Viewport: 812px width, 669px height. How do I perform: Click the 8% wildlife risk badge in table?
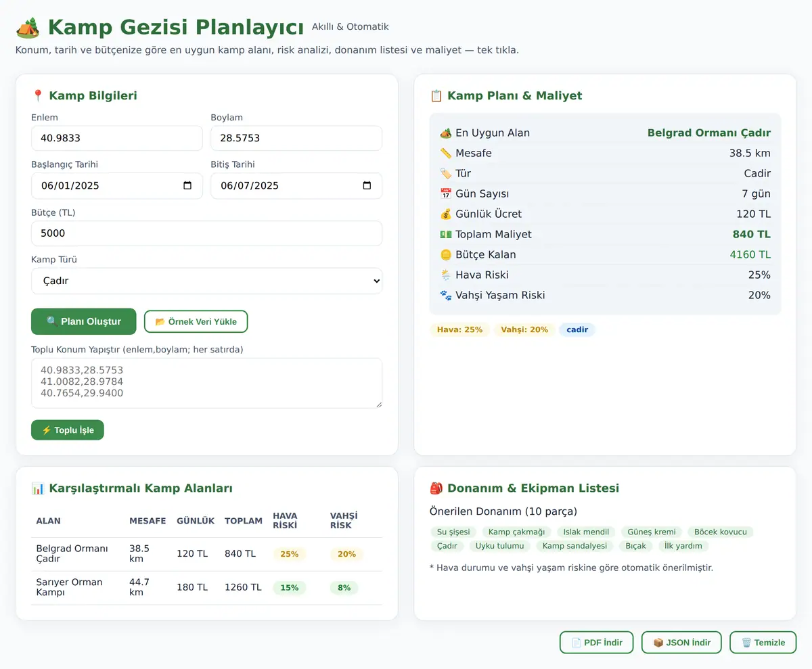[x=344, y=588]
